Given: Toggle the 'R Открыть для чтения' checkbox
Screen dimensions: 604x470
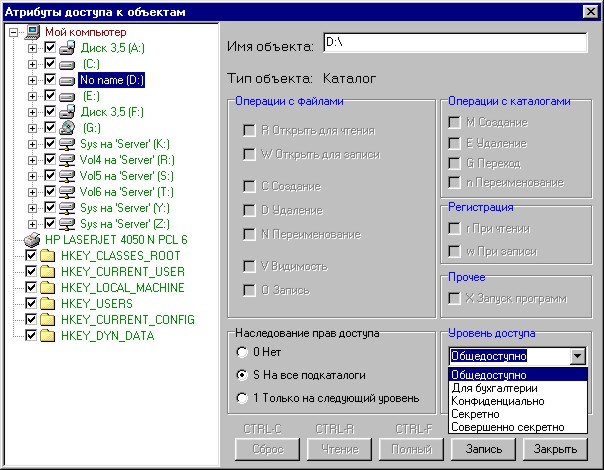Looking at the screenshot, I should click(x=249, y=130).
